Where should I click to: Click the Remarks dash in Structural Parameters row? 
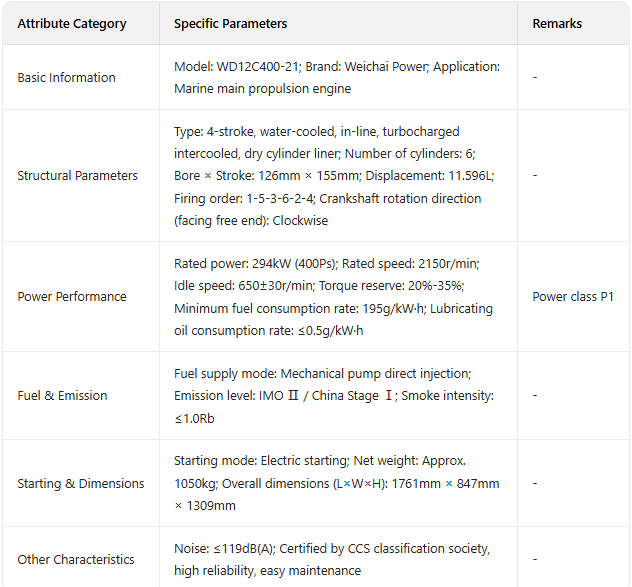pyautogui.click(x=535, y=175)
